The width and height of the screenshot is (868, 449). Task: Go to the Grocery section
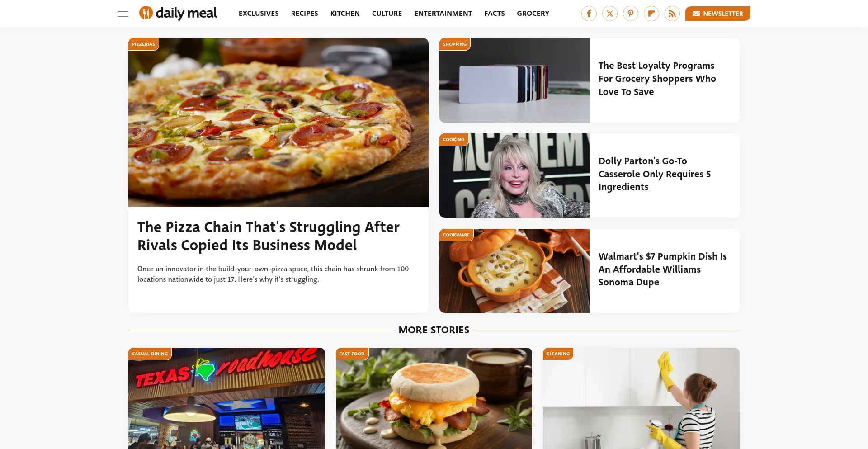pyautogui.click(x=533, y=14)
